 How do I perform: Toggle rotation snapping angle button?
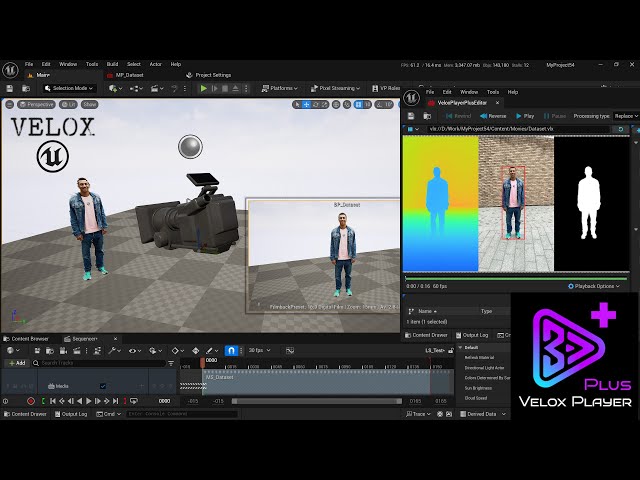(379, 104)
